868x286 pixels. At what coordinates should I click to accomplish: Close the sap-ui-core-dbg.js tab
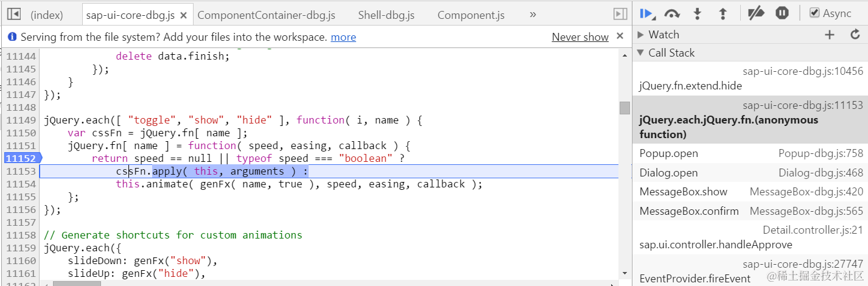pos(184,15)
